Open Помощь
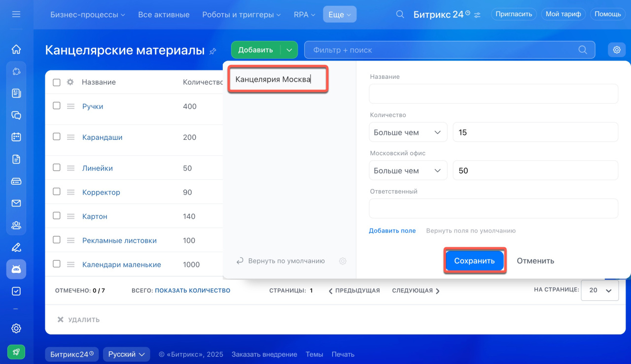Image resolution: width=631 pixels, height=364 pixels. tap(607, 14)
